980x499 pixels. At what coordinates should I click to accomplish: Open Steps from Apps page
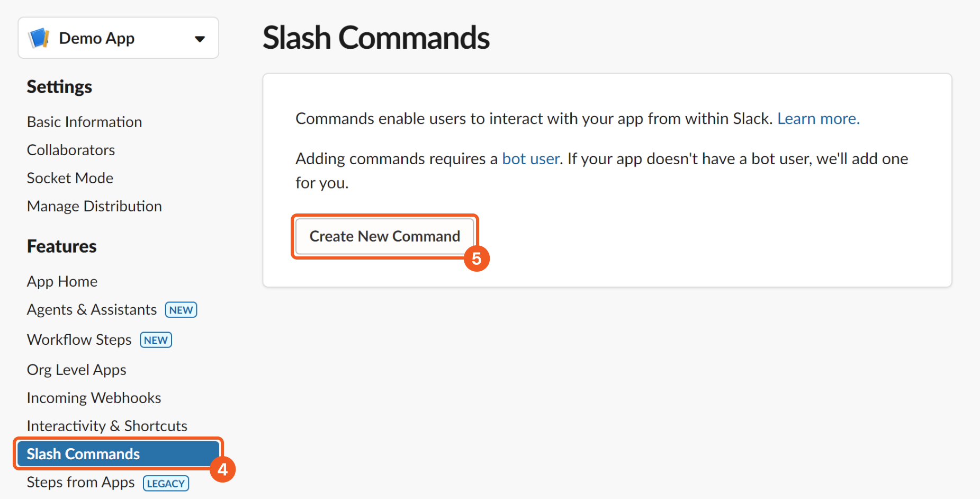click(x=80, y=482)
